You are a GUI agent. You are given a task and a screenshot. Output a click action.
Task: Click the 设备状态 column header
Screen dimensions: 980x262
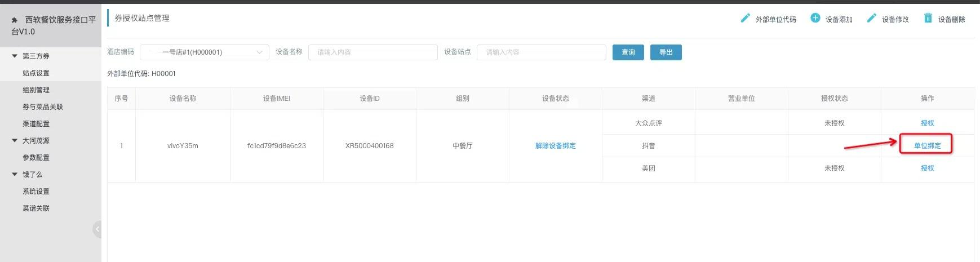[556, 98]
